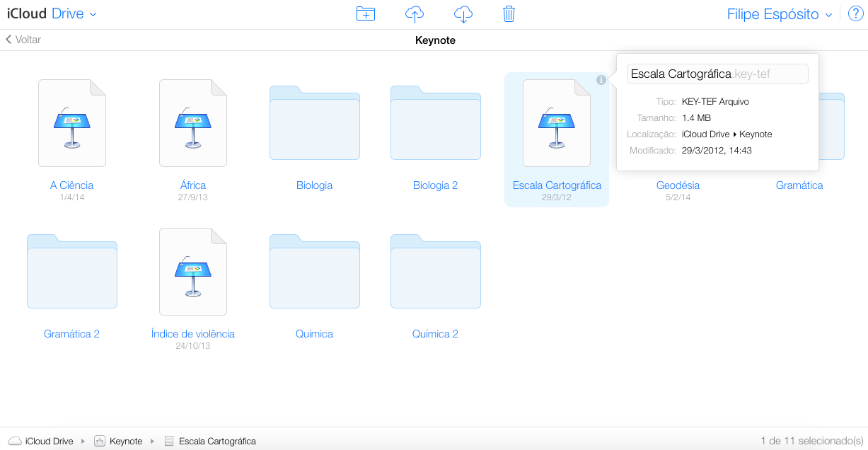This screenshot has width=868, height=450.
Task: Click the Biologia 2 folder name label
Action: (436, 185)
